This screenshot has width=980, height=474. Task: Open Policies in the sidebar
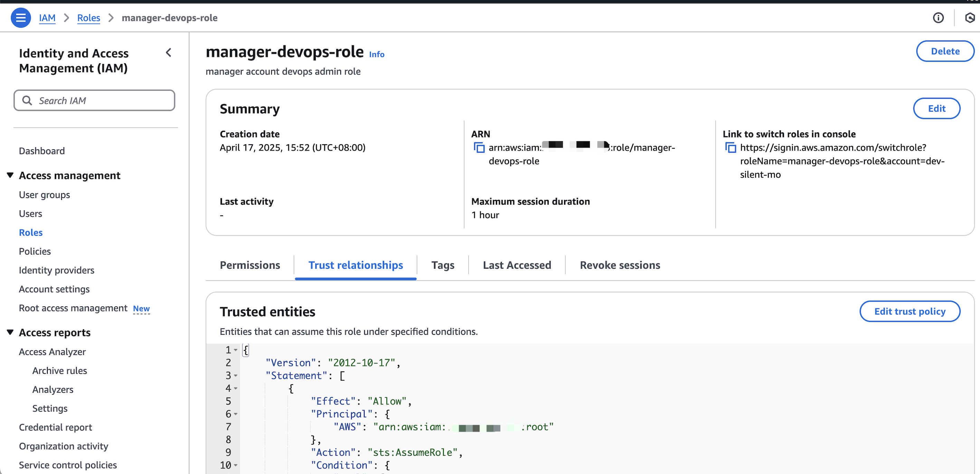coord(35,252)
